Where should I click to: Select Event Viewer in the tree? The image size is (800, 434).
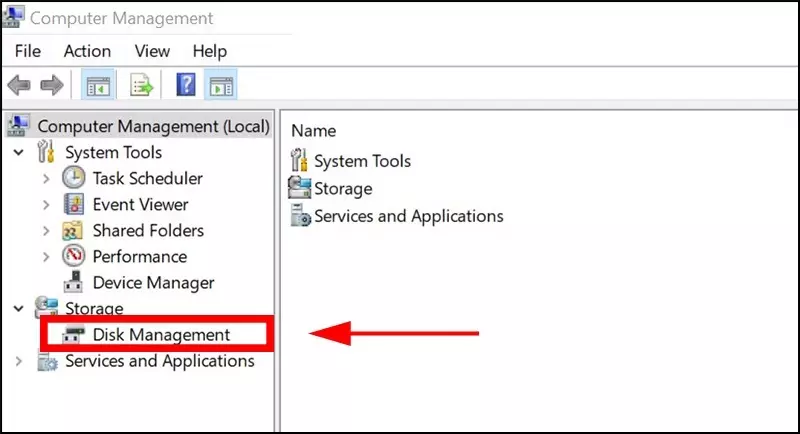[x=140, y=205]
